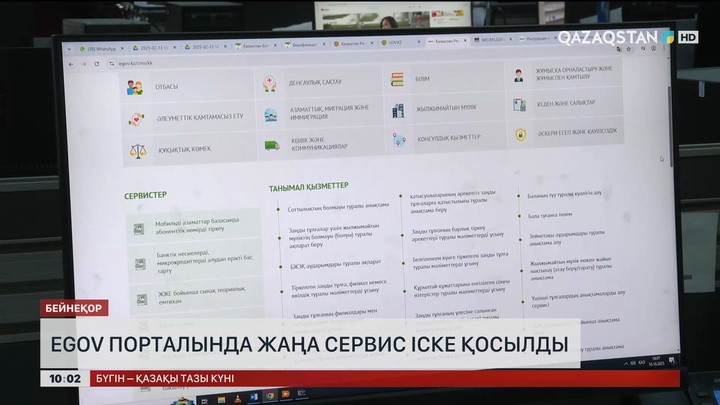
Task: Go forward in the browser
Action: pos(84,64)
